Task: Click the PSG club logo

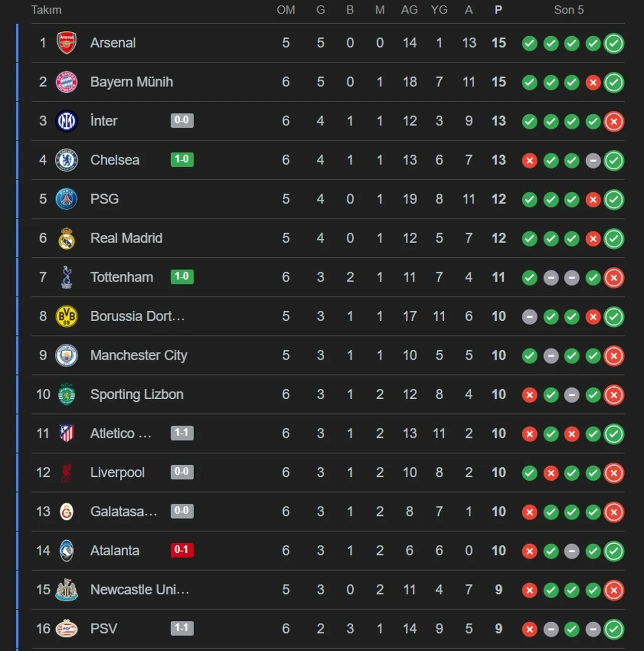Action: [x=66, y=199]
